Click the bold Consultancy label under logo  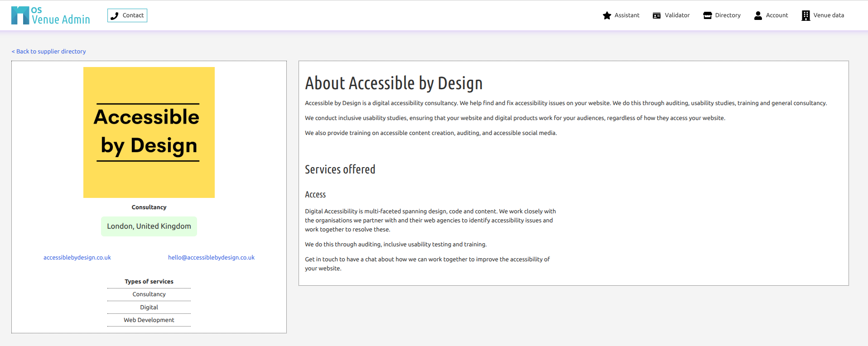tap(149, 207)
